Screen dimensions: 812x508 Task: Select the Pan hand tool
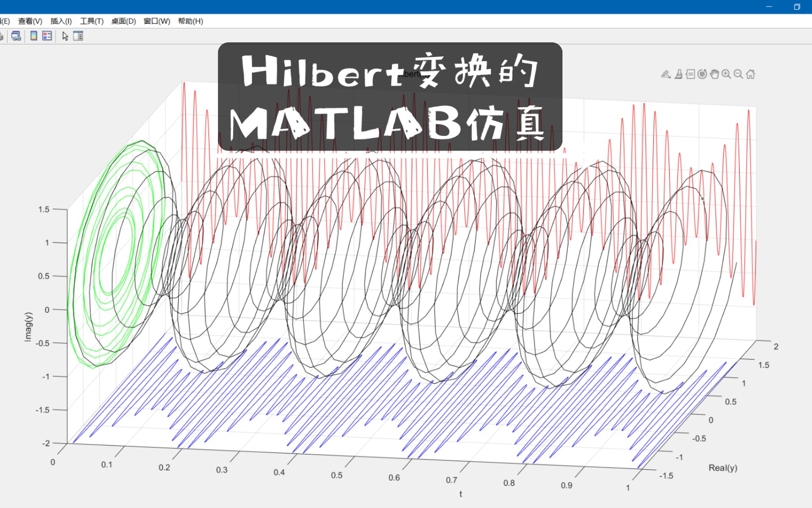point(714,74)
